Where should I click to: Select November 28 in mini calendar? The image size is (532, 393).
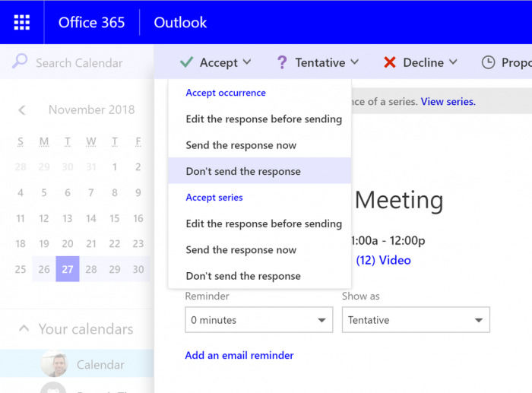pos(91,269)
